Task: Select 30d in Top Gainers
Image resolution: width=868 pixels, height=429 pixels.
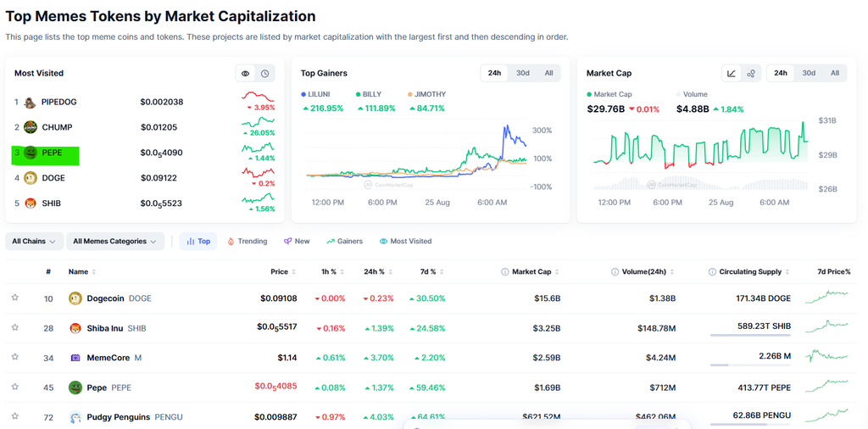Action: coord(522,73)
